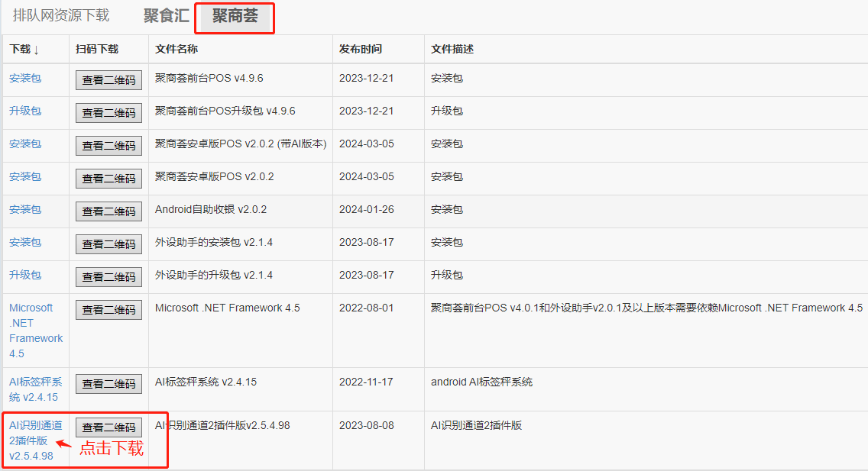868x471 pixels.
Task: Download 安装包 for Android自助收银 v2.0.2
Action: (x=25, y=209)
